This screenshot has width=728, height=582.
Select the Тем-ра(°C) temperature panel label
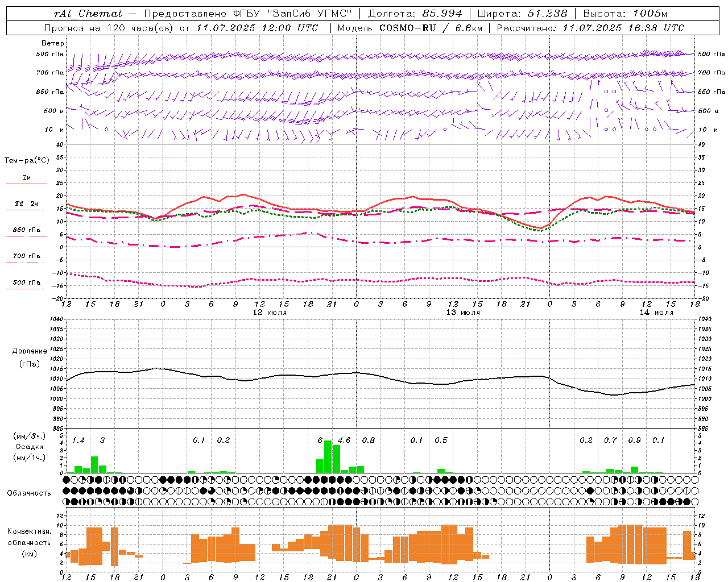click(27, 160)
